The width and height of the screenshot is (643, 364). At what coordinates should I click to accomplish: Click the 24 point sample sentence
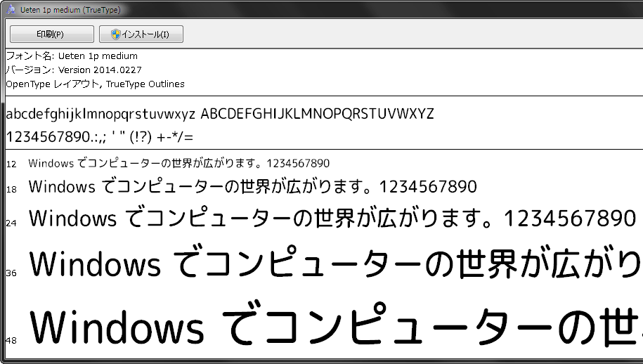(332, 218)
